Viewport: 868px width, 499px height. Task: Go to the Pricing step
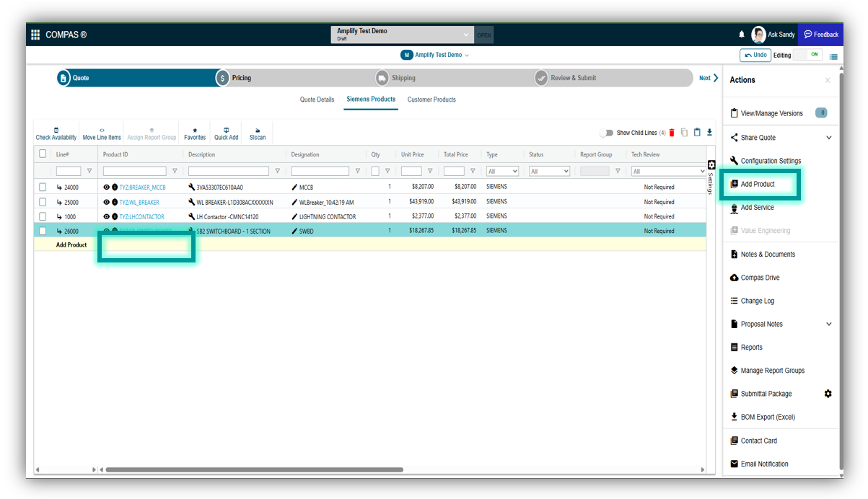pyautogui.click(x=234, y=78)
